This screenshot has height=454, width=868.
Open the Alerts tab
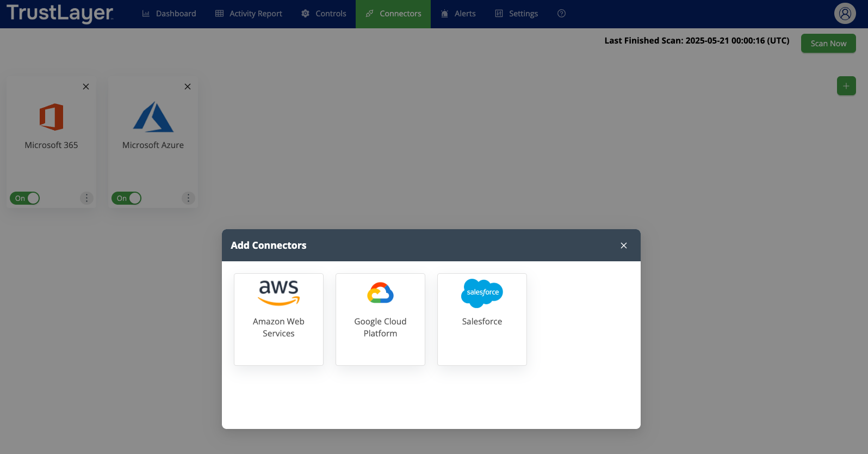[458, 14]
